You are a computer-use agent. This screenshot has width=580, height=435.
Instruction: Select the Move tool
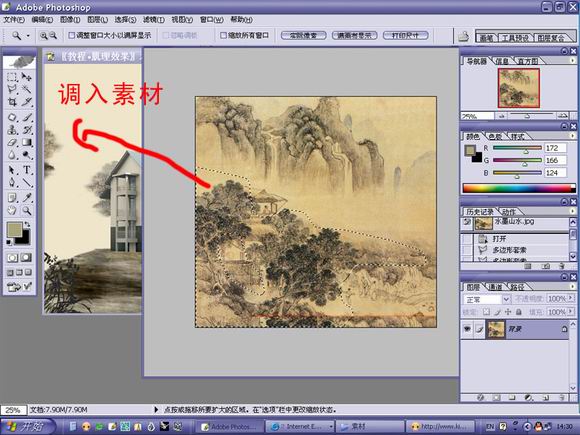pyautogui.click(x=26, y=77)
